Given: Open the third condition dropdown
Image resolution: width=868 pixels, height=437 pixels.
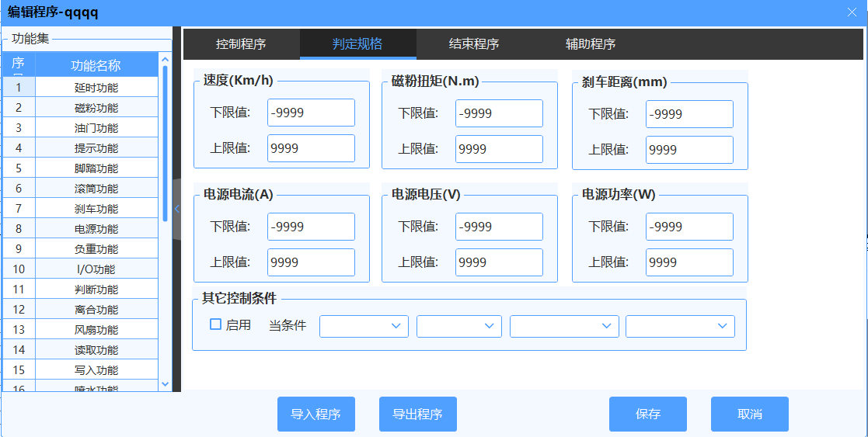Looking at the screenshot, I should (564, 326).
